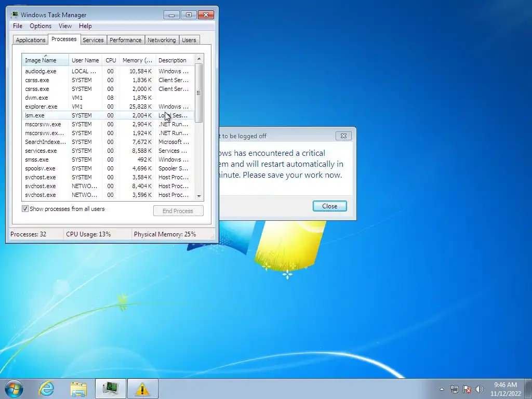Select dwm.exe process row

pyautogui.click(x=109, y=98)
